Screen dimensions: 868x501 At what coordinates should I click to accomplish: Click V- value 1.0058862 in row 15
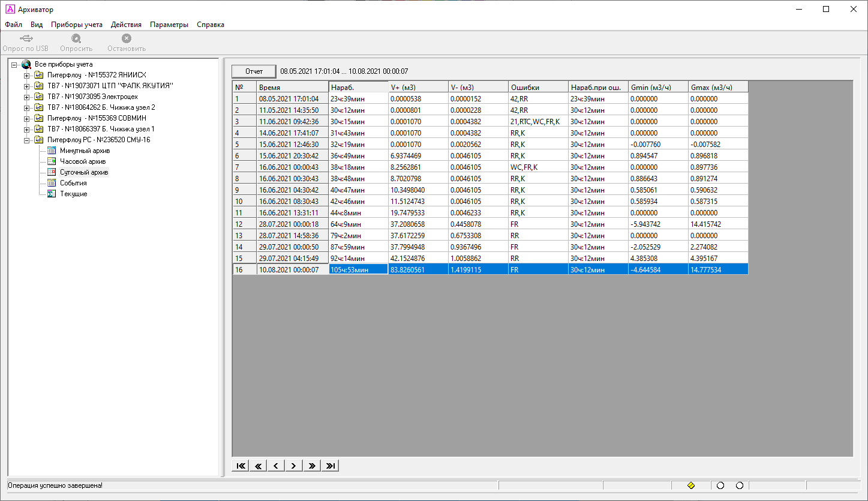[x=479, y=258]
